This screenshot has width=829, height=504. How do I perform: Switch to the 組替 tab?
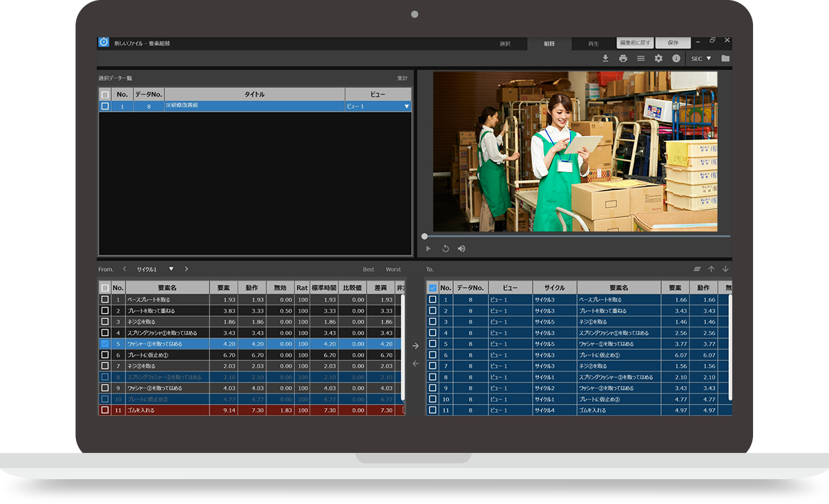tap(549, 43)
